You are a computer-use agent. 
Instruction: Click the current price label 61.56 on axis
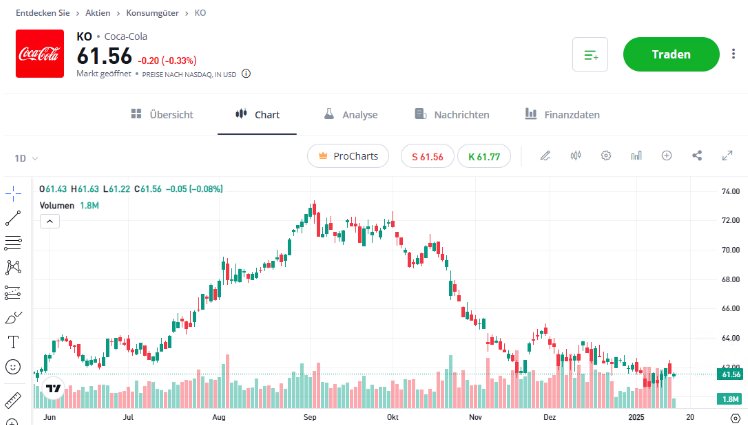coord(730,374)
